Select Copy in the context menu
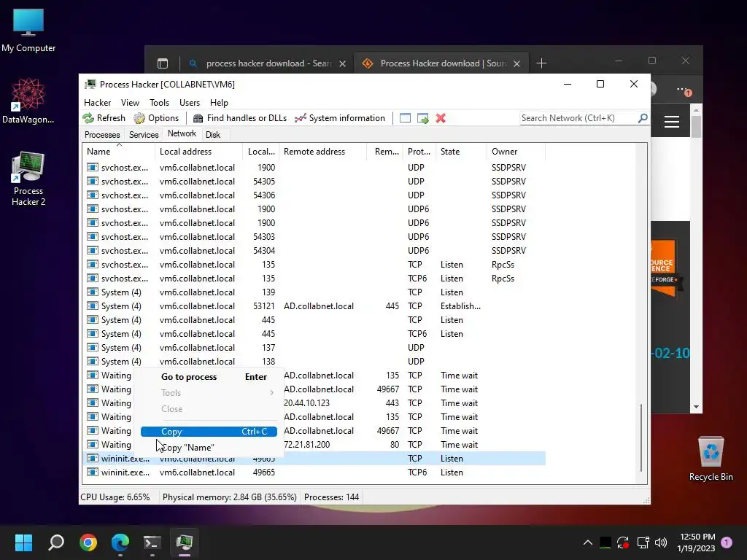Screen dimensions: 747x560 tap(209, 432)
